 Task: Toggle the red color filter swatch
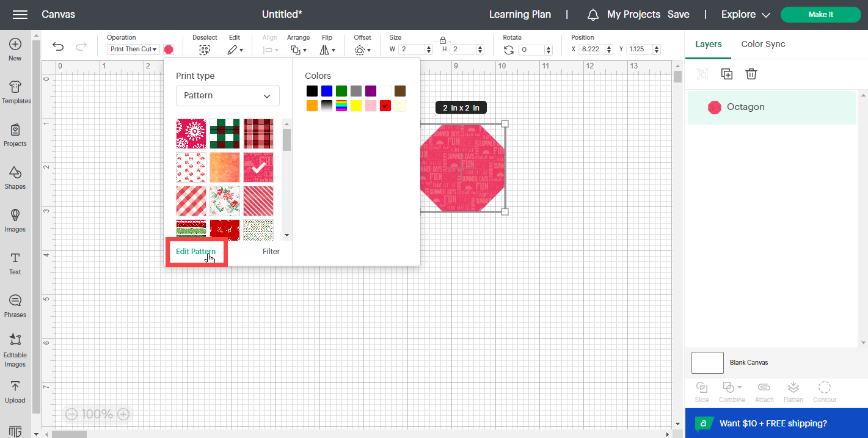coord(385,105)
